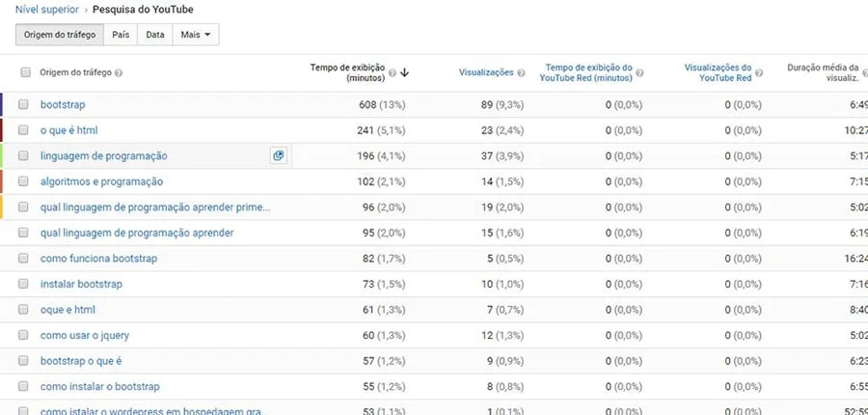Click the instalar bootstrap search term
Viewport: 868px width, 415px height.
pos(81,284)
